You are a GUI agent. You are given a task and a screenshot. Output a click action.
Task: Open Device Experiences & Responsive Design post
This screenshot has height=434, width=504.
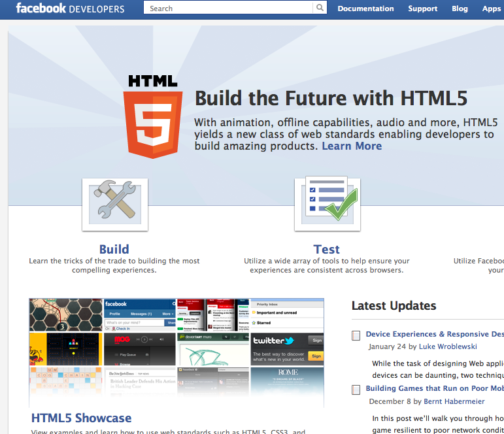pyautogui.click(x=434, y=334)
